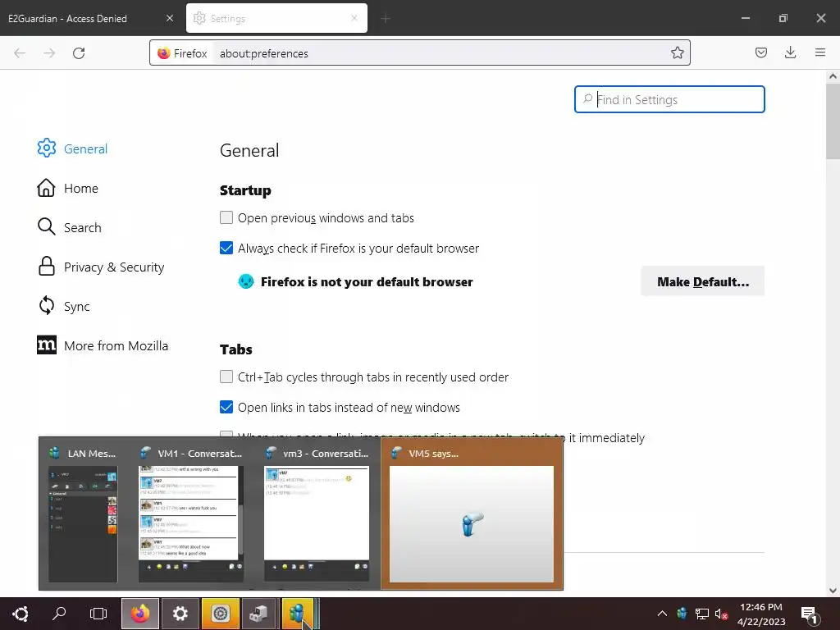Screen dimensions: 840x630
Task: Select the General settings category
Action: click(72, 148)
